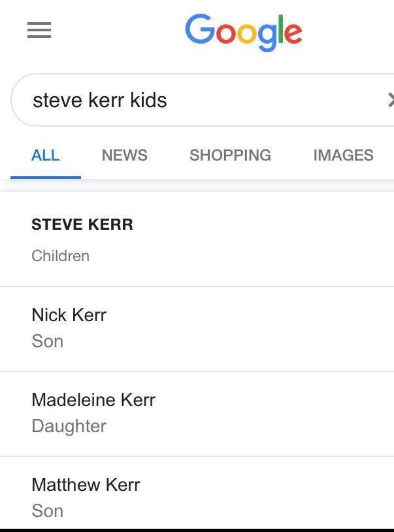Open the Nick Kerr result
394x532 pixels.
pyautogui.click(x=69, y=315)
